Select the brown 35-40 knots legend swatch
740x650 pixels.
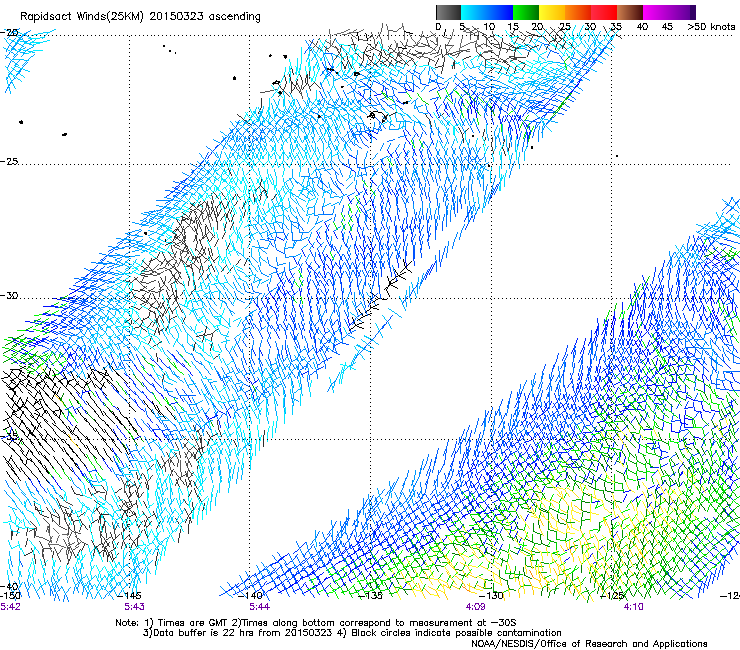pyautogui.click(x=630, y=12)
